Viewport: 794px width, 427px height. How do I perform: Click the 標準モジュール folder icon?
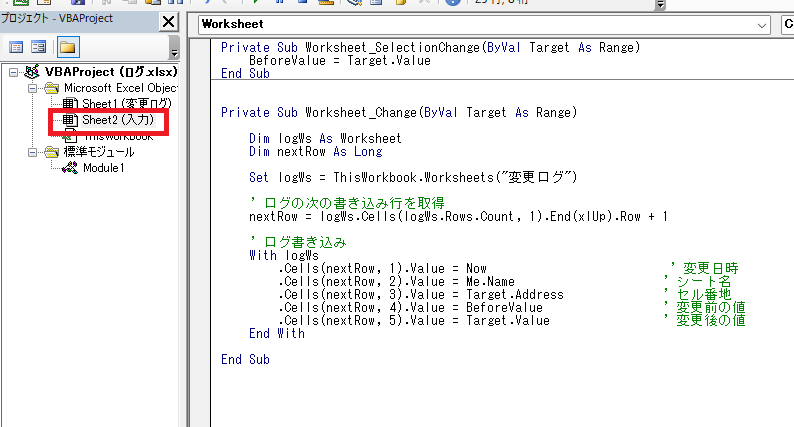point(50,152)
